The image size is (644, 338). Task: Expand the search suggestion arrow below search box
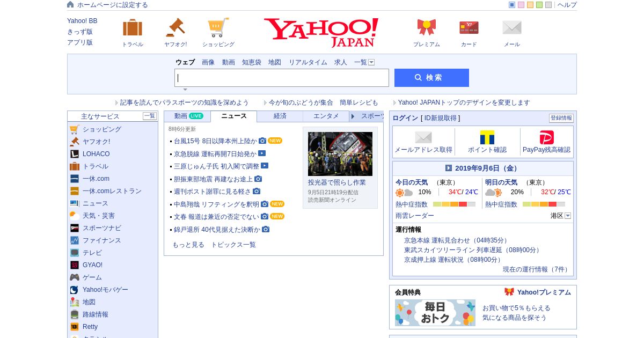pos(185,90)
